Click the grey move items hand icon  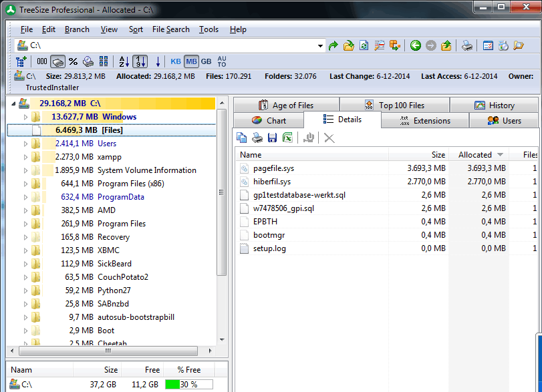(x=309, y=138)
